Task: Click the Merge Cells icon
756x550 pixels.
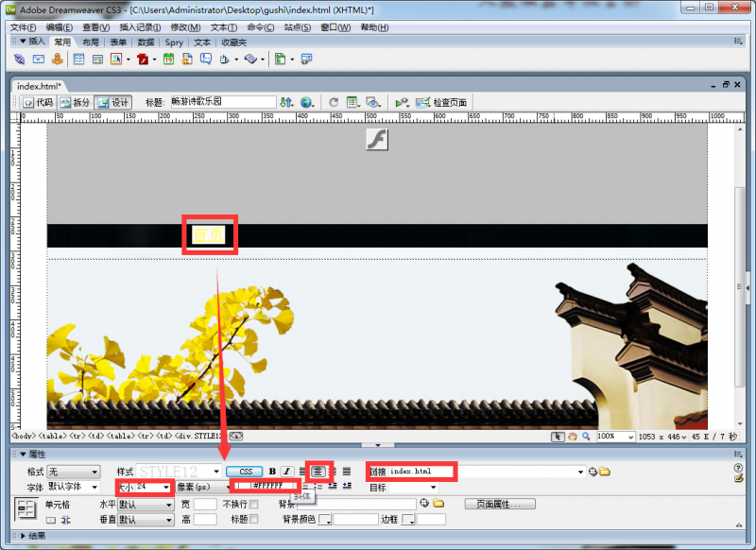Action: [x=51, y=520]
